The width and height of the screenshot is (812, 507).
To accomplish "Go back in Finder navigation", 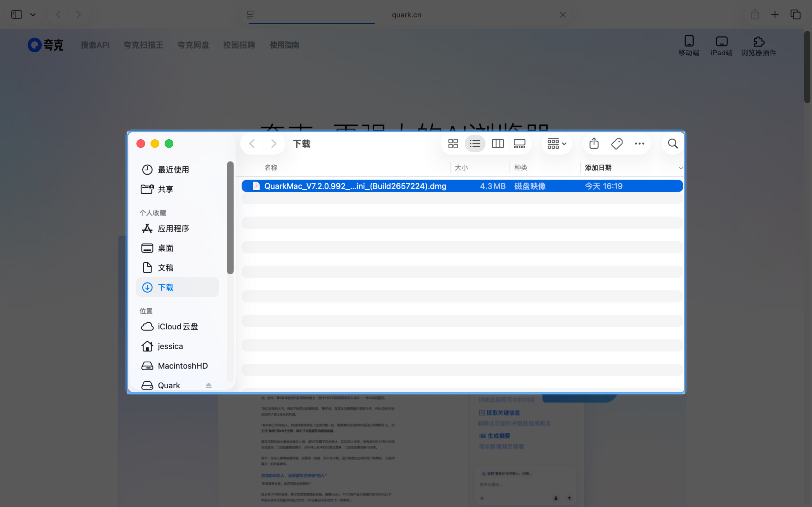I will 252,144.
